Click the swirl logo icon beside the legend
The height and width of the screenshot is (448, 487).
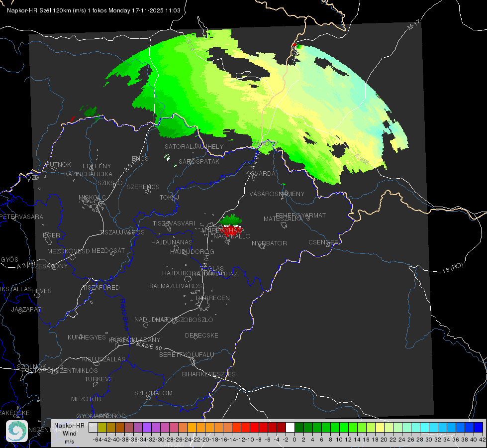(x=17, y=431)
